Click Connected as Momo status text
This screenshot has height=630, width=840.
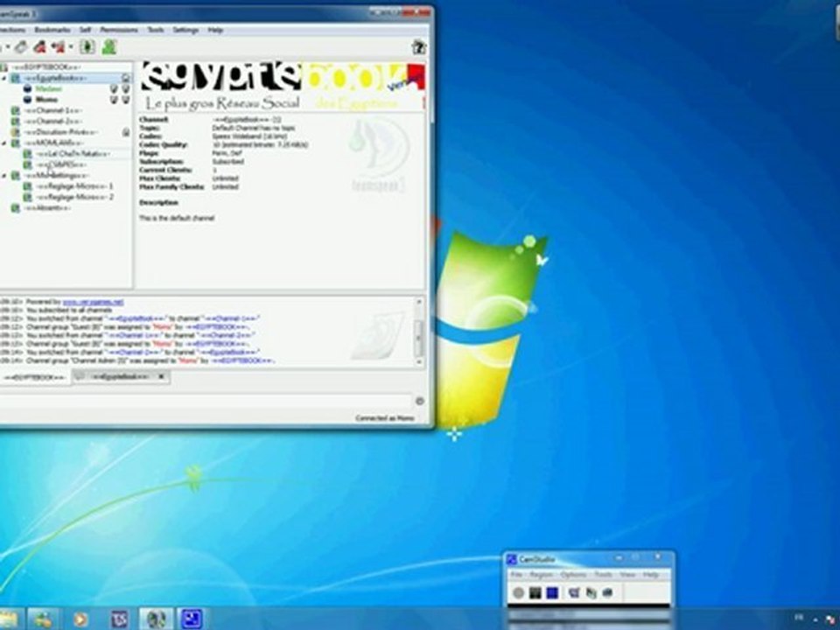tap(385, 418)
